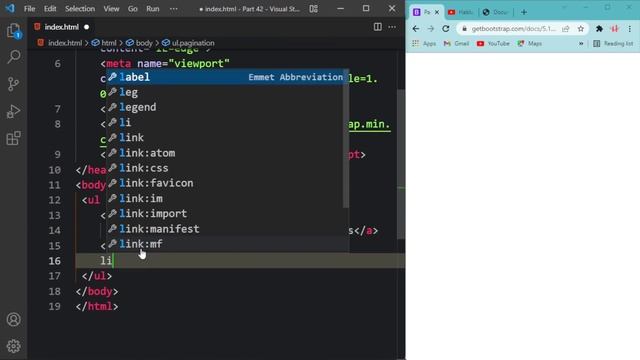This screenshot has width=640, height=360.
Task: Choose link:manifest suggestion
Action: 227,229
